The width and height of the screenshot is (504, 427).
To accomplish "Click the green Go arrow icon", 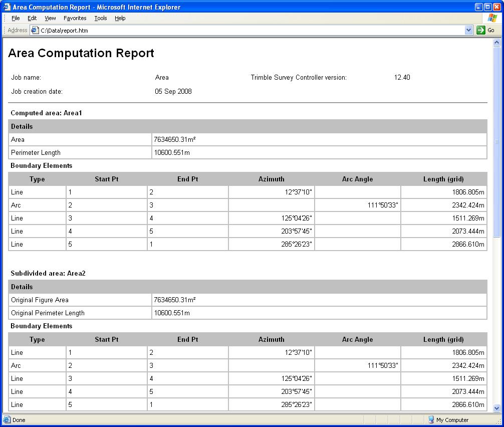I will tap(481, 30).
